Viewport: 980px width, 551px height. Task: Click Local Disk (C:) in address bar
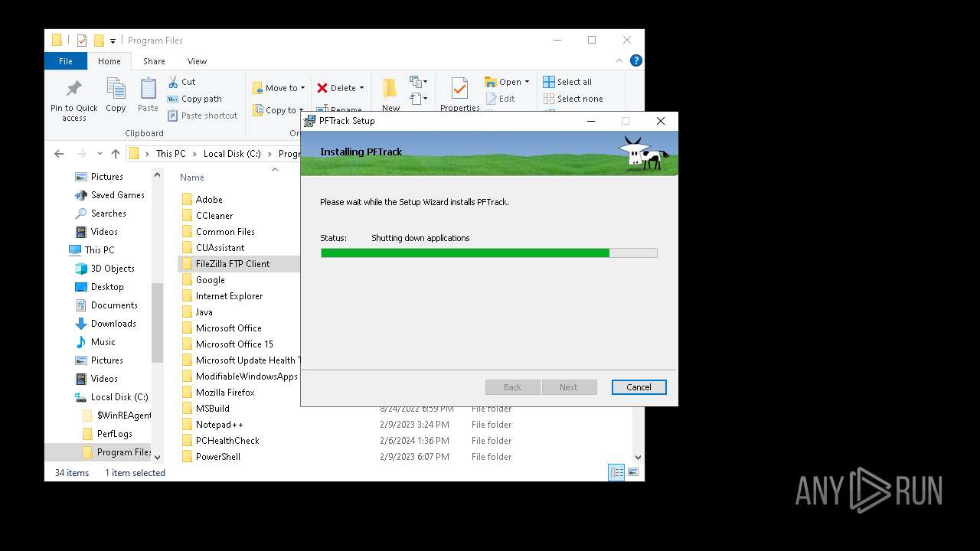232,154
